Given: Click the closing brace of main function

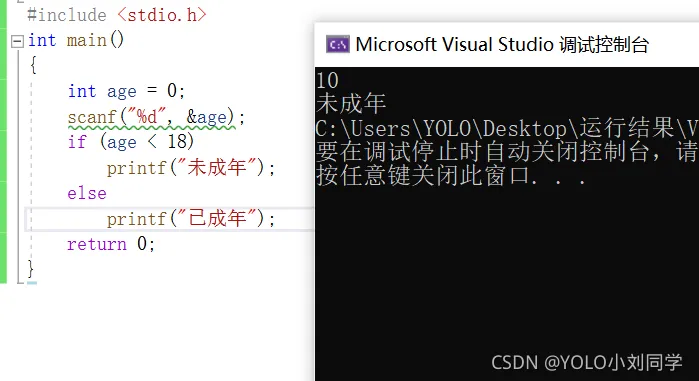Looking at the screenshot, I should click(x=30, y=269).
